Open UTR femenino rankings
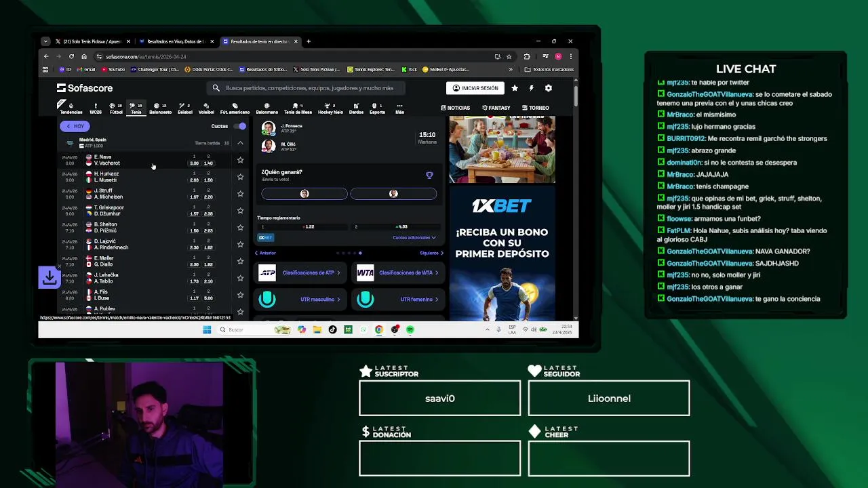Viewport: 868px width, 488px height. (x=397, y=299)
